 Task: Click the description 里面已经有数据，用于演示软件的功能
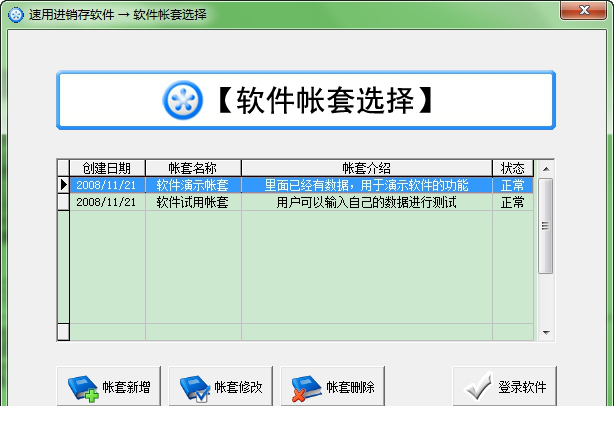[367, 185]
